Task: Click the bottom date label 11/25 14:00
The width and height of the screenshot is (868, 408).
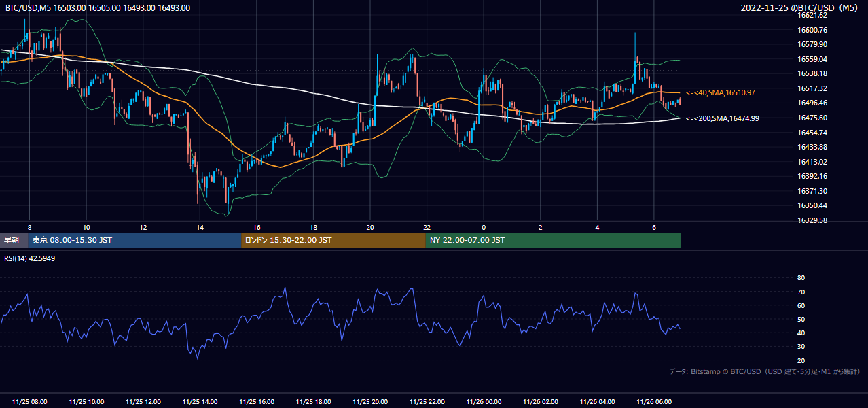Action: (200, 402)
